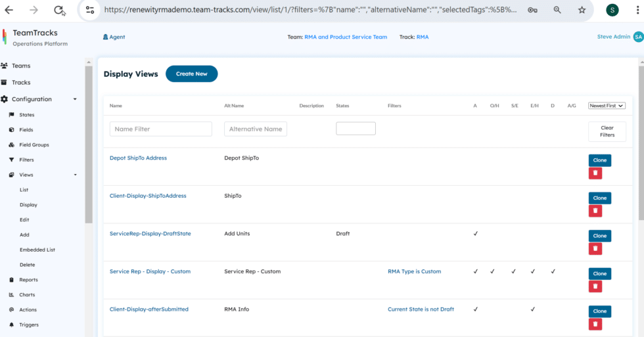Image resolution: width=644 pixels, height=337 pixels.
Task: Open Triggers in the sidebar
Action: pos(28,325)
